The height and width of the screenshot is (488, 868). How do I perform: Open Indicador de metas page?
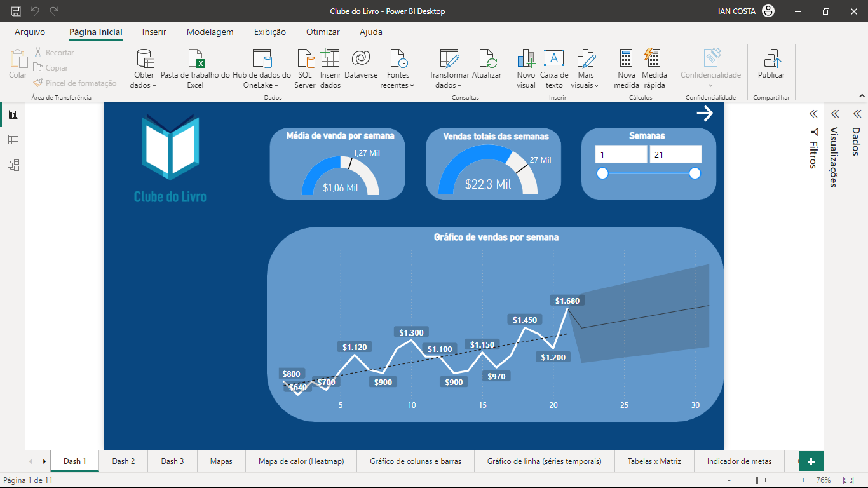(x=739, y=461)
